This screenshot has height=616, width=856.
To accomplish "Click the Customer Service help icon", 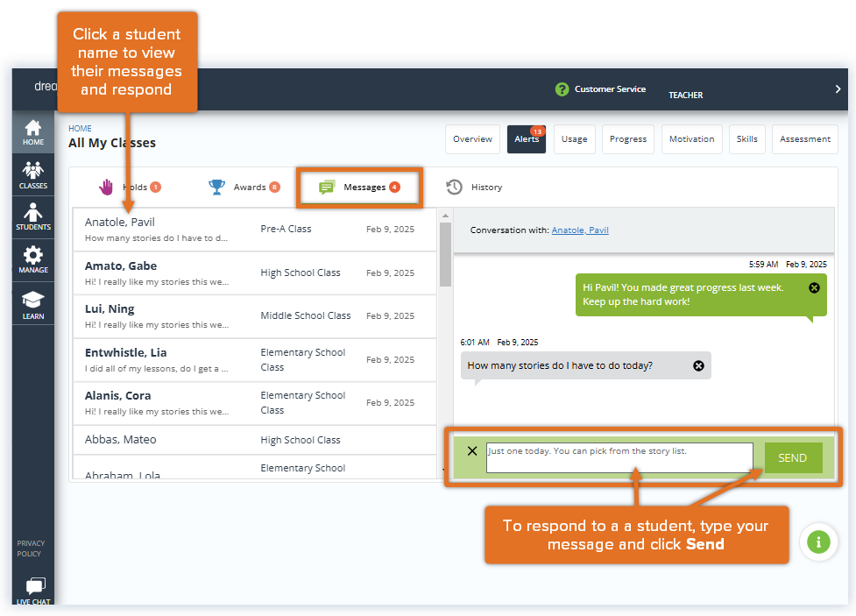I will point(562,89).
